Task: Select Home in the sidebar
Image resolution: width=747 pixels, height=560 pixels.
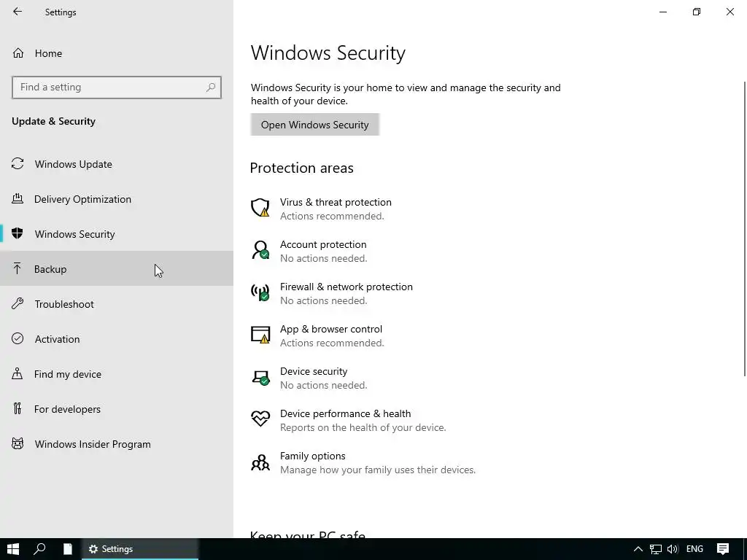Action: tap(117, 52)
